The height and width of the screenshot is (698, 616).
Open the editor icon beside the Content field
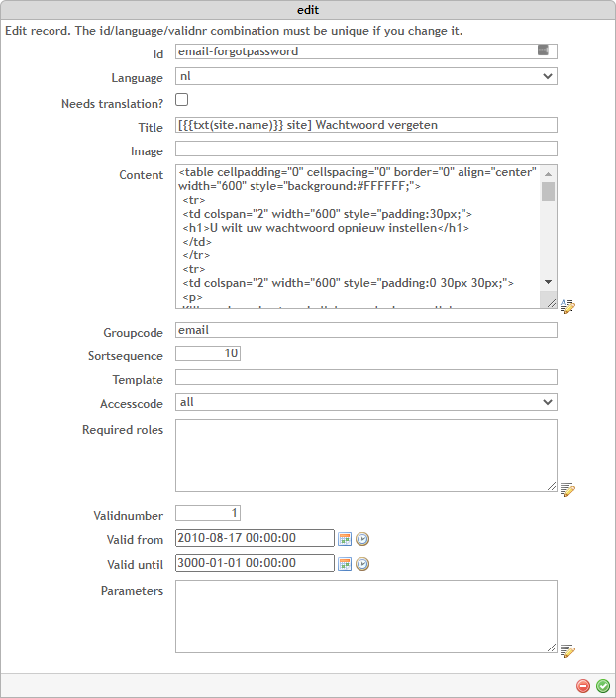tap(567, 306)
